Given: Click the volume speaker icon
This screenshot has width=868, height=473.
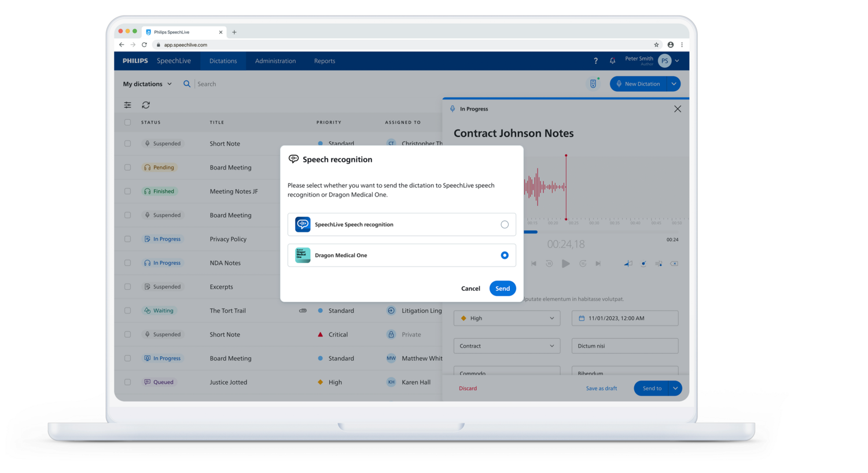Looking at the screenshot, I should pyautogui.click(x=628, y=264).
